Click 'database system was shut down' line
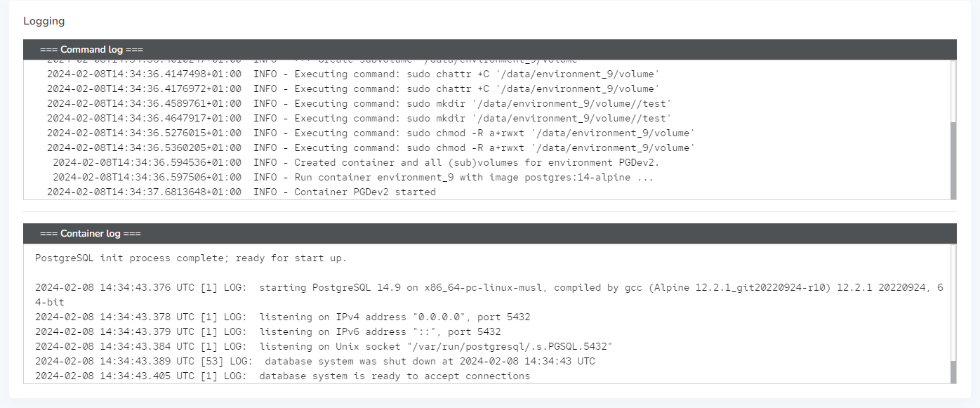The width and height of the screenshot is (980, 408). coord(315,361)
